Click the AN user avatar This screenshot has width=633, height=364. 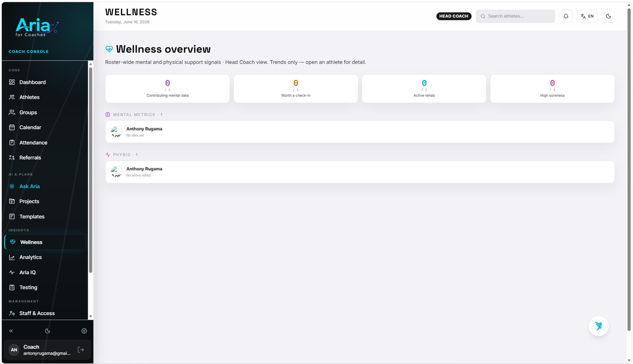[x=14, y=350]
